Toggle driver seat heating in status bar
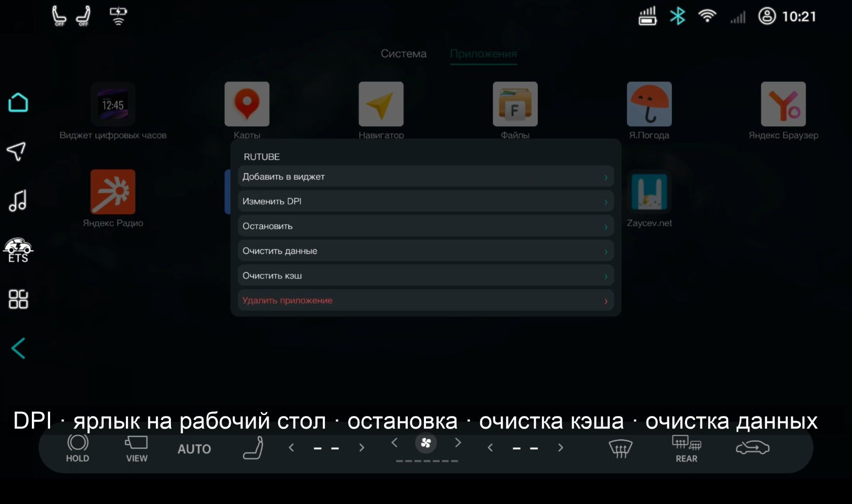Screen dimensions: 852x504 click(59, 16)
